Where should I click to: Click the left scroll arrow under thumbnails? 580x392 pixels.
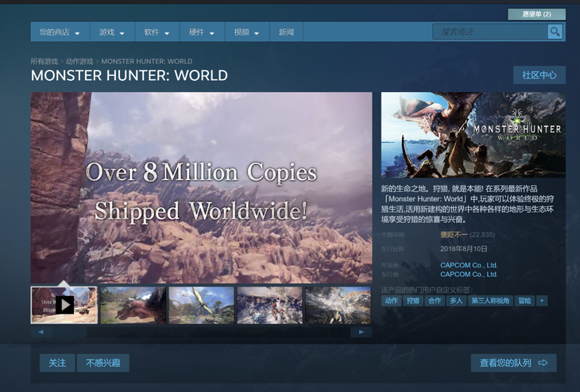(41, 332)
